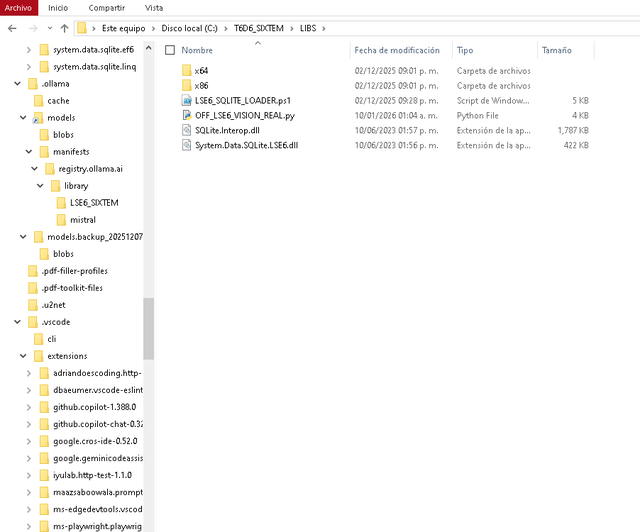
Task: Select the LSE6_SIXTEM folder in tree
Action: [x=94, y=203]
